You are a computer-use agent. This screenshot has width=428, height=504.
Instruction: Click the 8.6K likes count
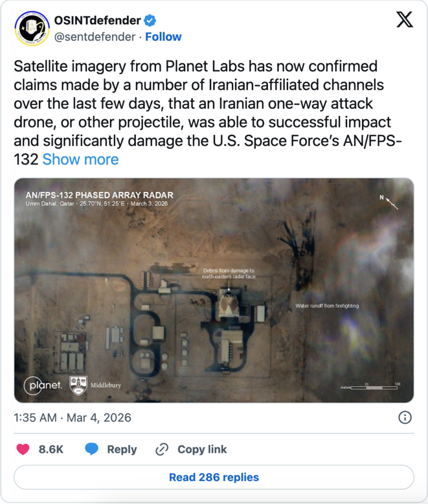[x=51, y=449]
